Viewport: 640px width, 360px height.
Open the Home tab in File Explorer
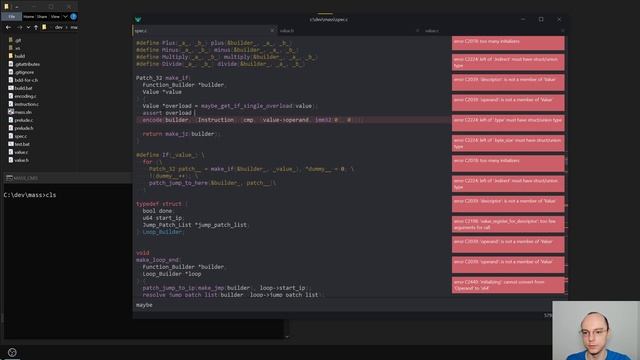click(x=29, y=17)
